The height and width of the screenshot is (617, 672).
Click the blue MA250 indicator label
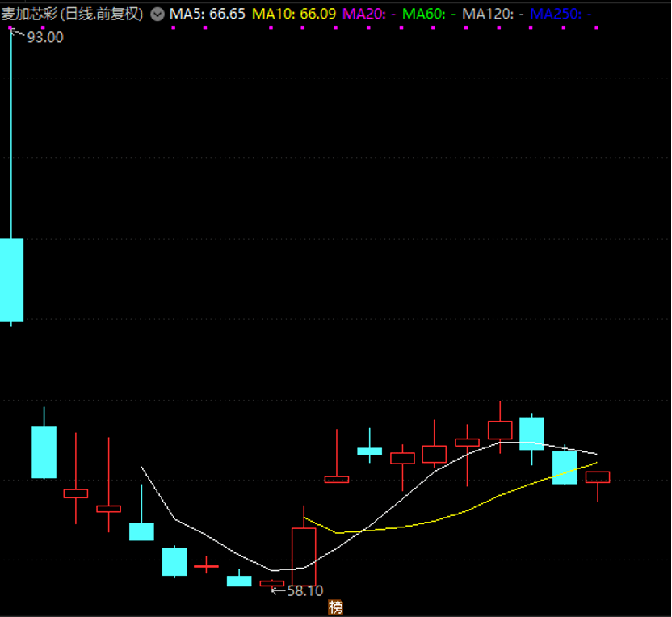click(x=561, y=15)
